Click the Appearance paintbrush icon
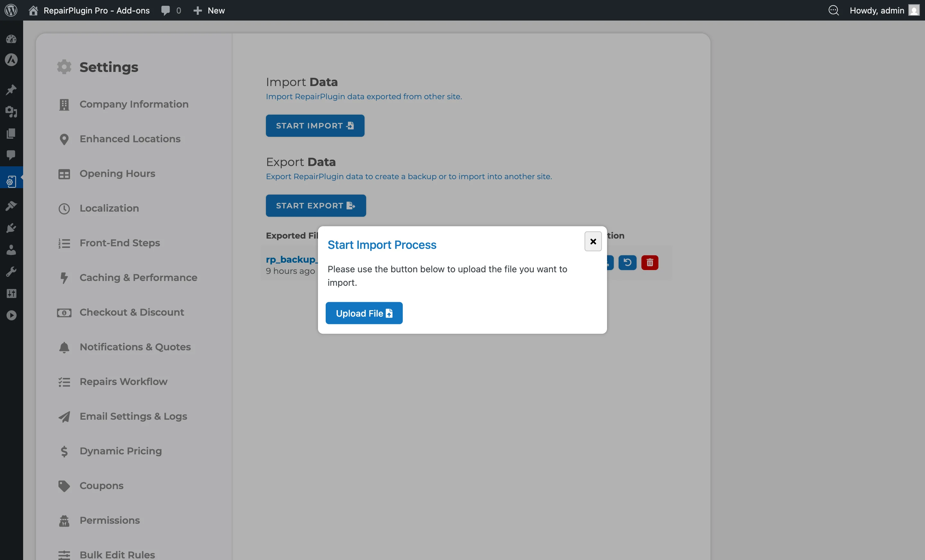Viewport: 925px width, 560px height. point(11,205)
